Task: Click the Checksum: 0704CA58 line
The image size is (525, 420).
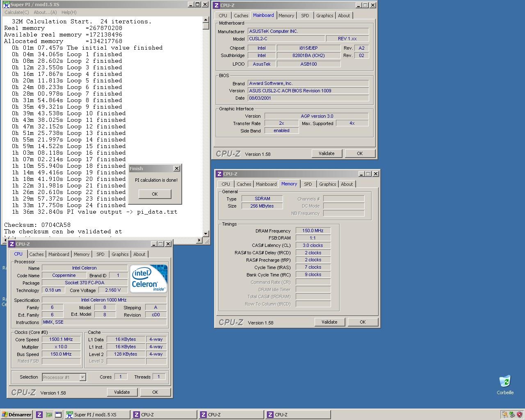Action: tap(37, 225)
